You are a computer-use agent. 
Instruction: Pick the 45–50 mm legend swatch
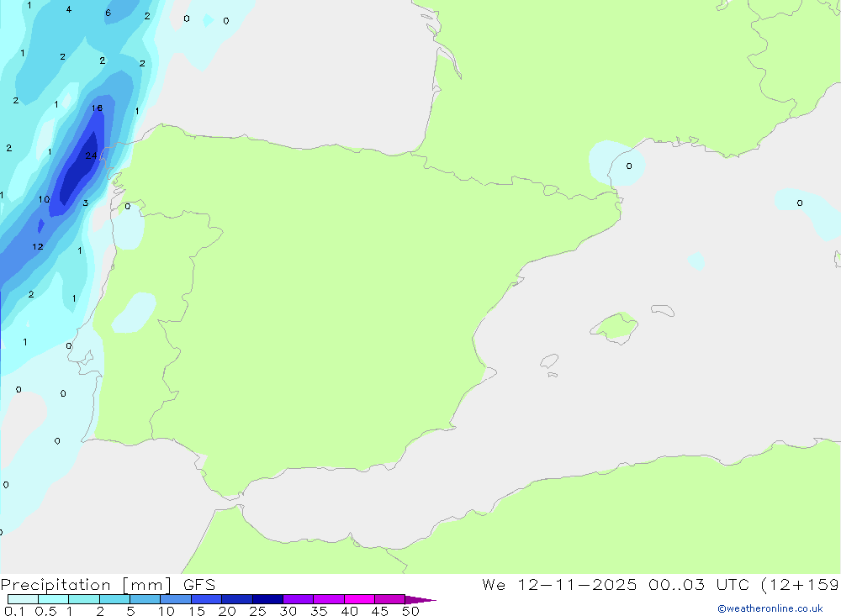coord(390,599)
